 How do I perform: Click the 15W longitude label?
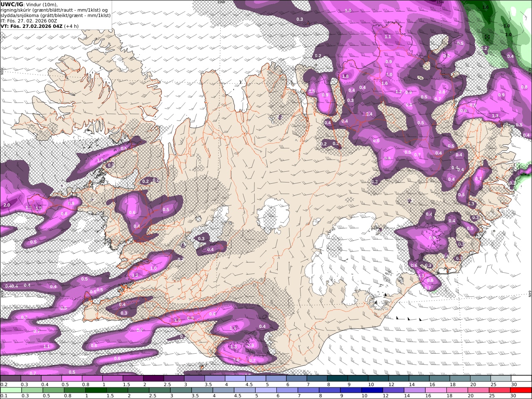[441, 2]
